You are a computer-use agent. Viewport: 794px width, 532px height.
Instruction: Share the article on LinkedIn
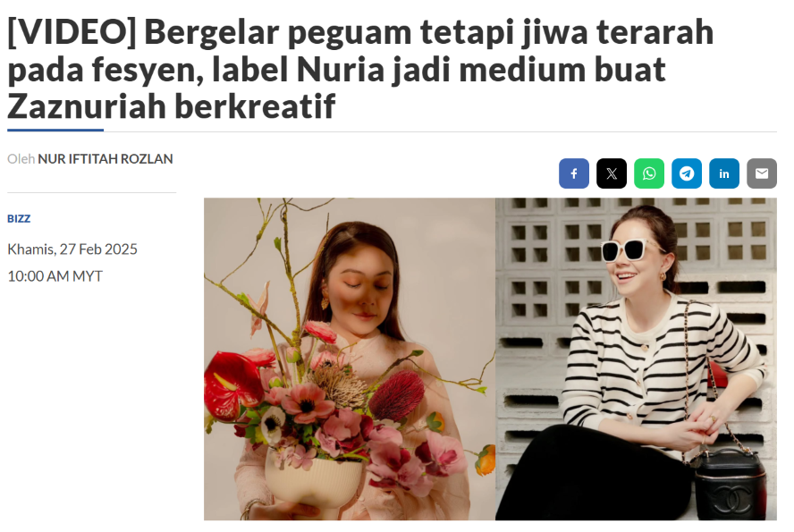coord(724,173)
